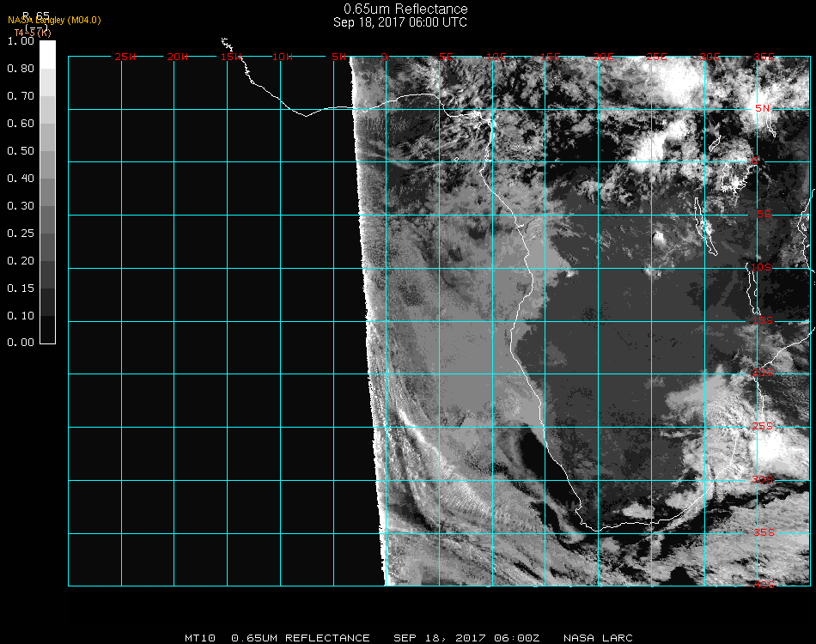
Task: Click the 5N latitude label
Action: tap(763, 108)
